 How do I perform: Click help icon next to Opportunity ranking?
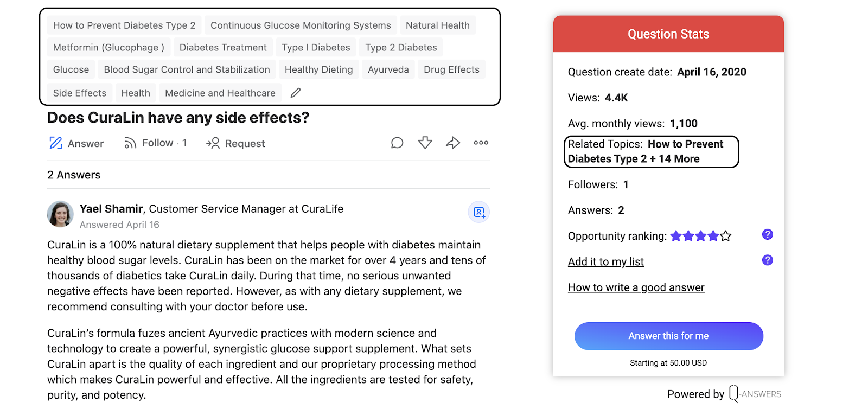coord(768,234)
